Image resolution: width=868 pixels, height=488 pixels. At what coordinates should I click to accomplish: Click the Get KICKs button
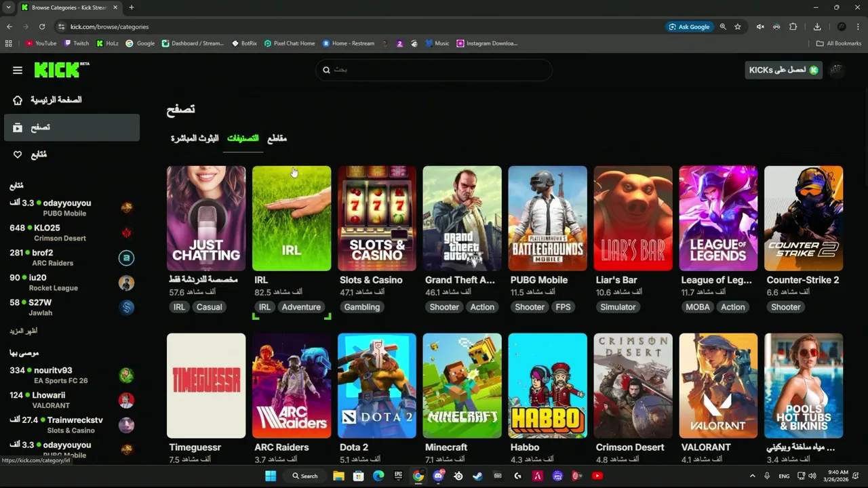click(784, 70)
